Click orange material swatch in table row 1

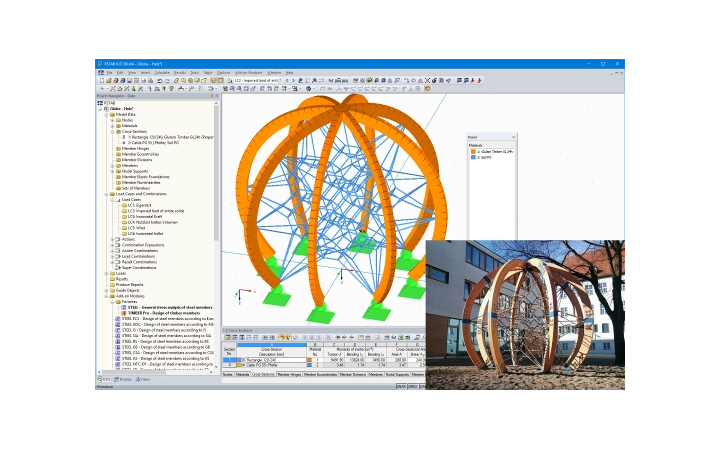[309, 360]
